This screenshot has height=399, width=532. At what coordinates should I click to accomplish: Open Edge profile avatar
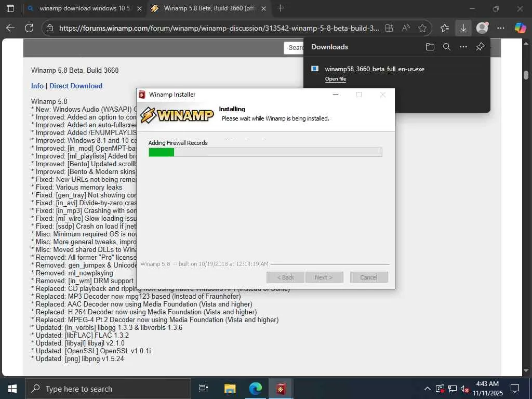click(x=482, y=28)
